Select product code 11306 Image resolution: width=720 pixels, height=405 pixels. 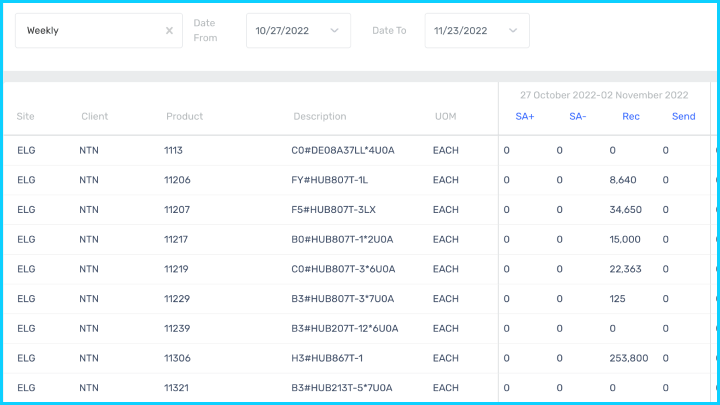click(x=177, y=358)
